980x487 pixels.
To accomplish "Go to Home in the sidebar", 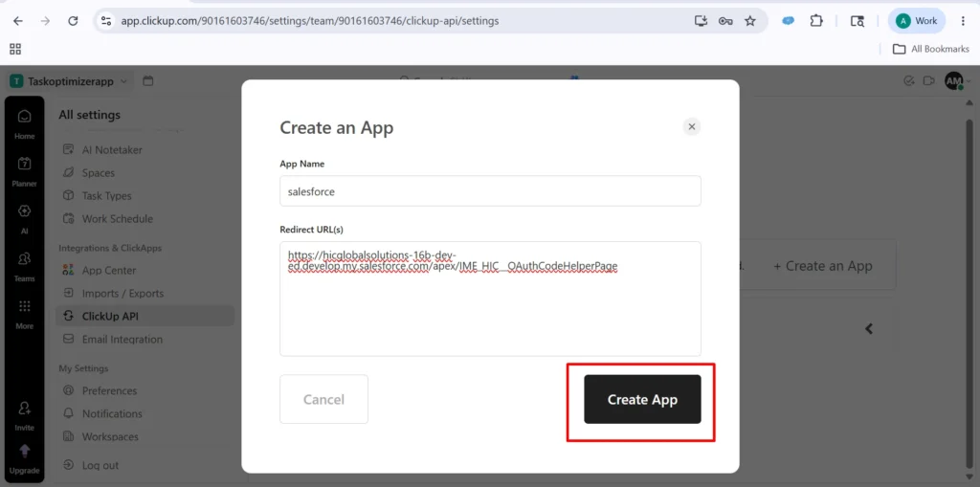I will coord(24,123).
